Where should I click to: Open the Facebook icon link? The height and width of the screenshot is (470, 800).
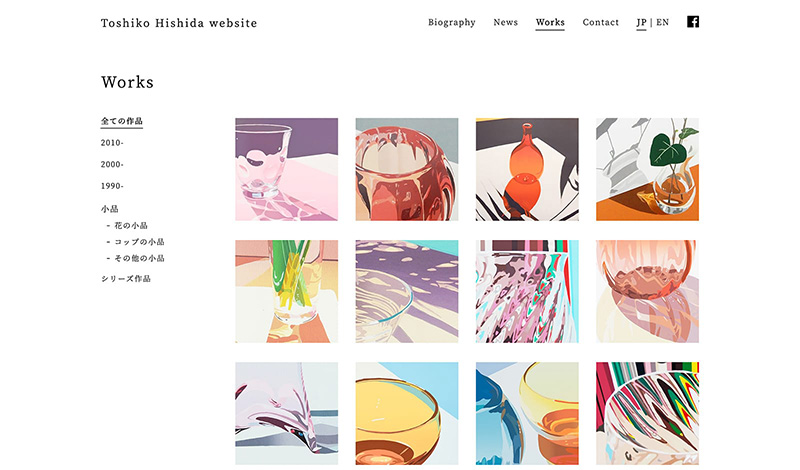tap(692, 22)
